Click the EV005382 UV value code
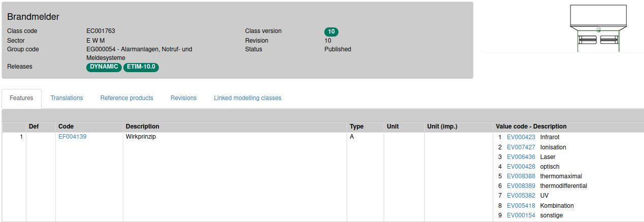This screenshot has width=644, height=222. tap(521, 196)
